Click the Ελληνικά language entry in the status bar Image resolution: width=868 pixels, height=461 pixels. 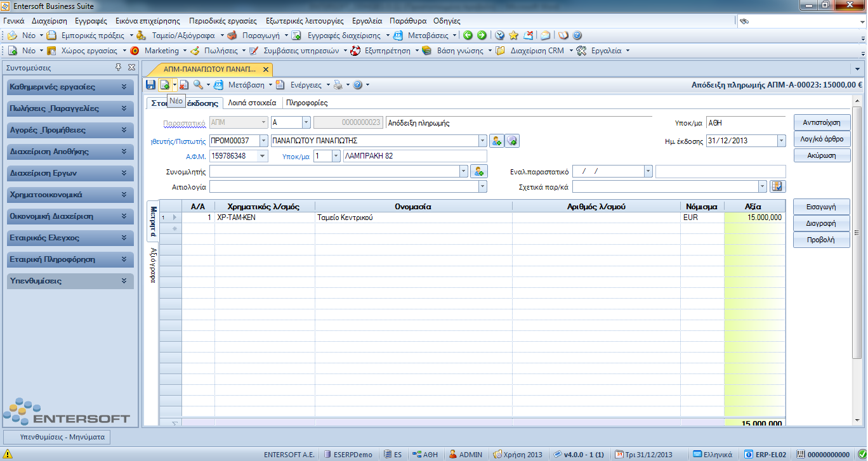point(714,454)
